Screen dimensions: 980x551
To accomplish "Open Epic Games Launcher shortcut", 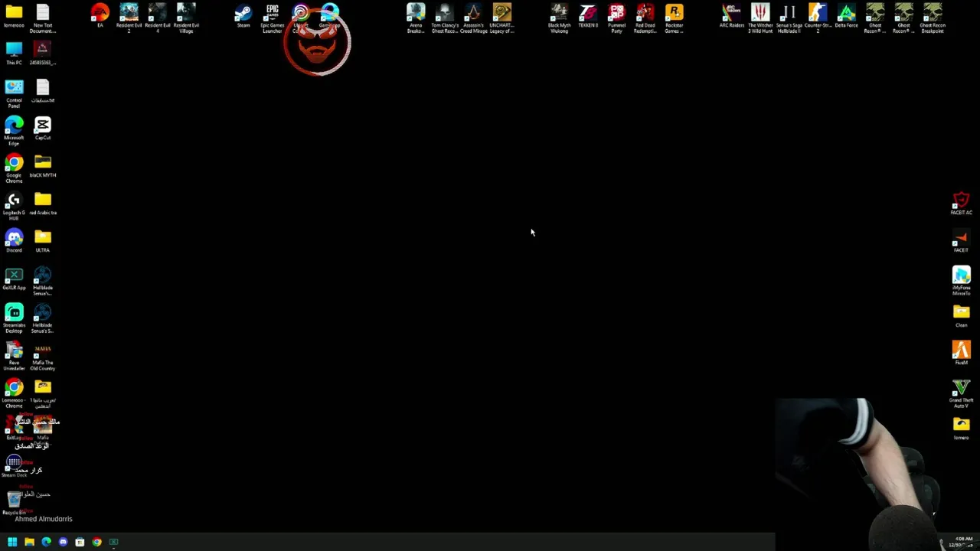I will (x=272, y=17).
